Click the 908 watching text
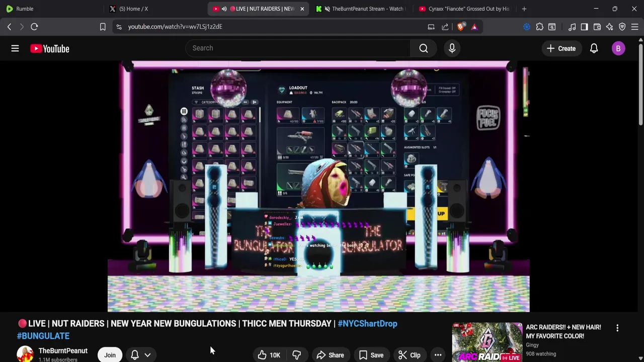The height and width of the screenshot is (362, 644). (541, 353)
